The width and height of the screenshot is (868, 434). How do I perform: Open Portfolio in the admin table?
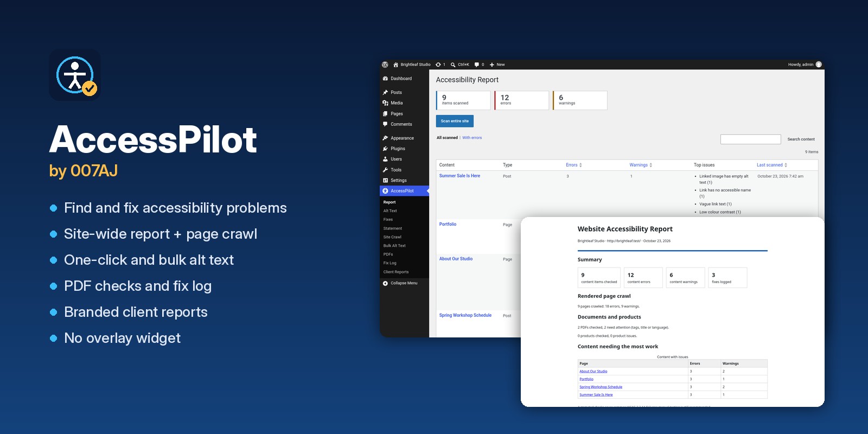click(448, 224)
